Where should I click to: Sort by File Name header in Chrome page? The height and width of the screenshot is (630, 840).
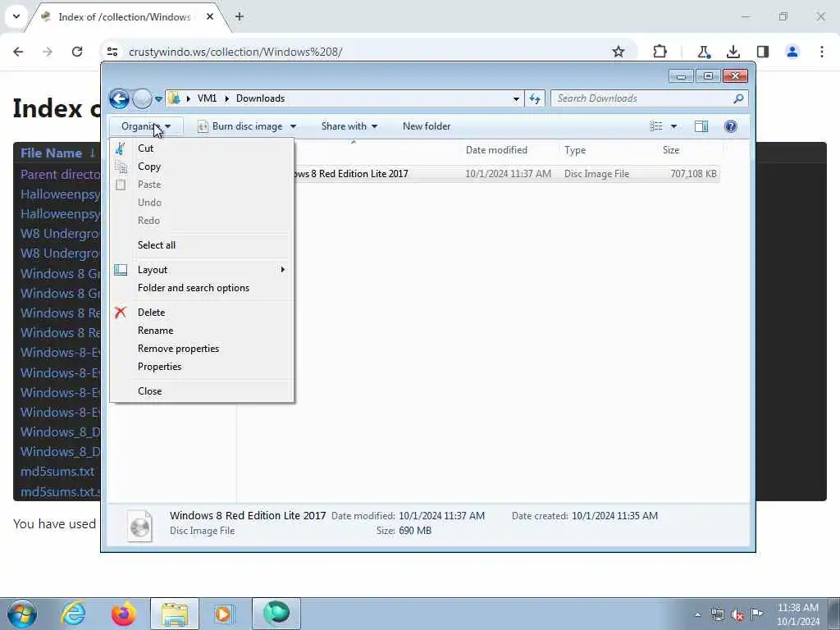tap(52, 153)
